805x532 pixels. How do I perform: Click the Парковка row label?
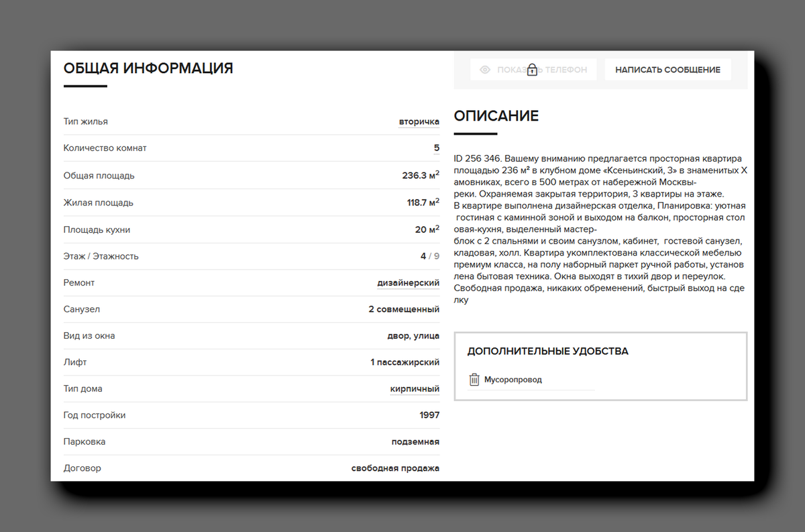(x=85, y=442)
